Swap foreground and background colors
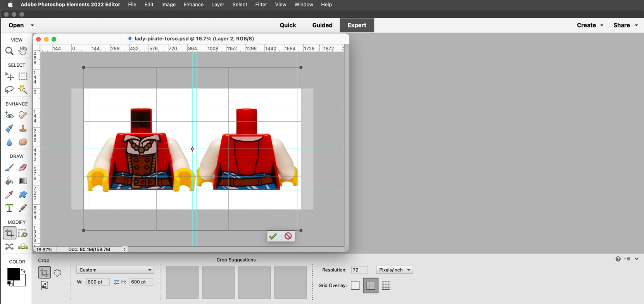Screen dimensions: 644x304 pyautogui.click(x=23, y=271)
